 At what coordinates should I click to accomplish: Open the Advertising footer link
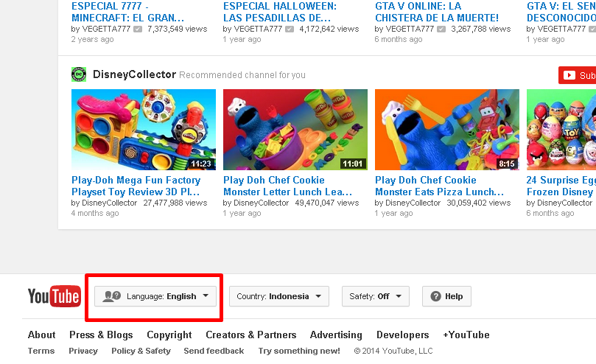click(336, 335)
